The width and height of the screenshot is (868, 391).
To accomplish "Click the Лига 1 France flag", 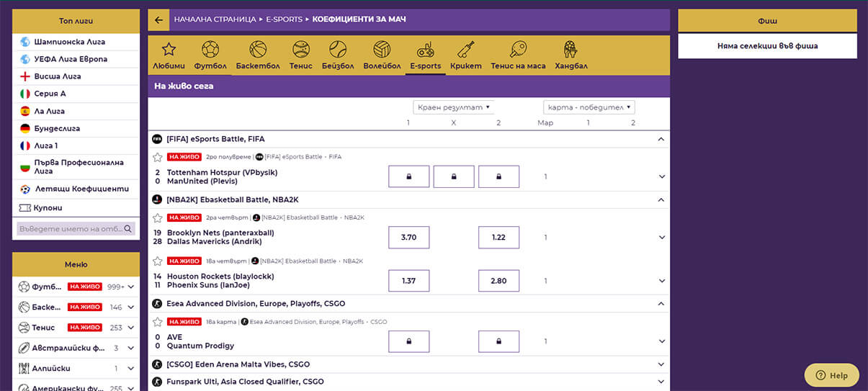I will click(x=25, y=145).
